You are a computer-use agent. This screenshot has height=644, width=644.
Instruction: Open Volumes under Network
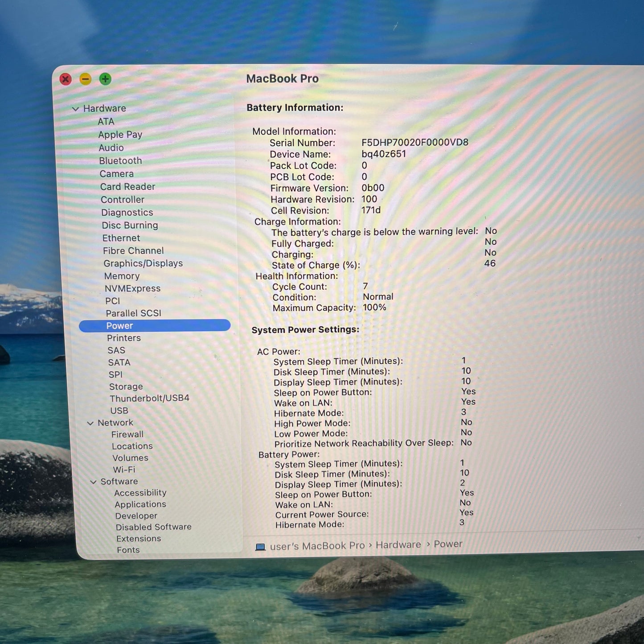pyautogui.click(x=131, y=458)
